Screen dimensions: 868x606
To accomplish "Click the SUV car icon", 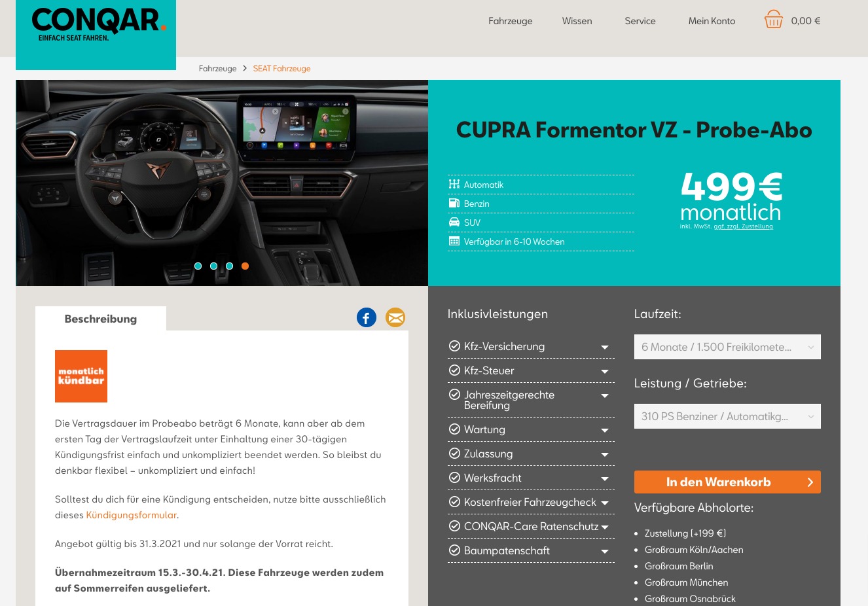I will pos(454,223).
